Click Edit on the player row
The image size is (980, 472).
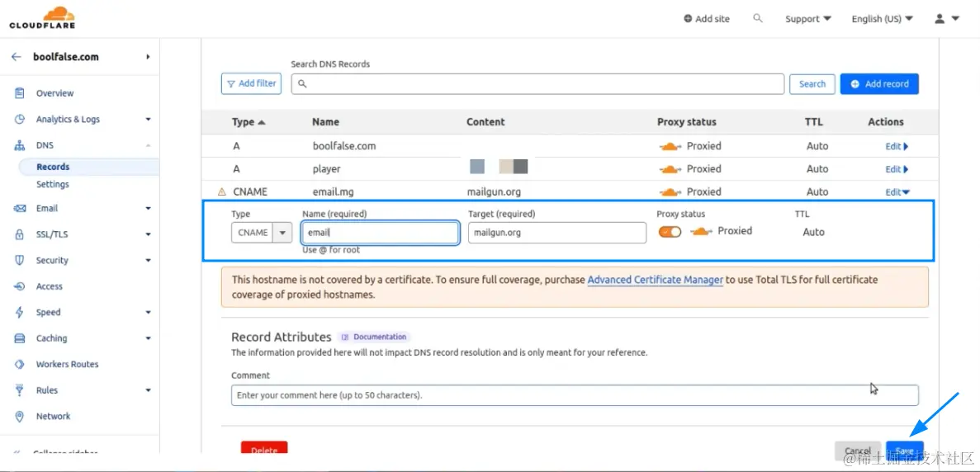pyautogui.click(x=897, y=169)
